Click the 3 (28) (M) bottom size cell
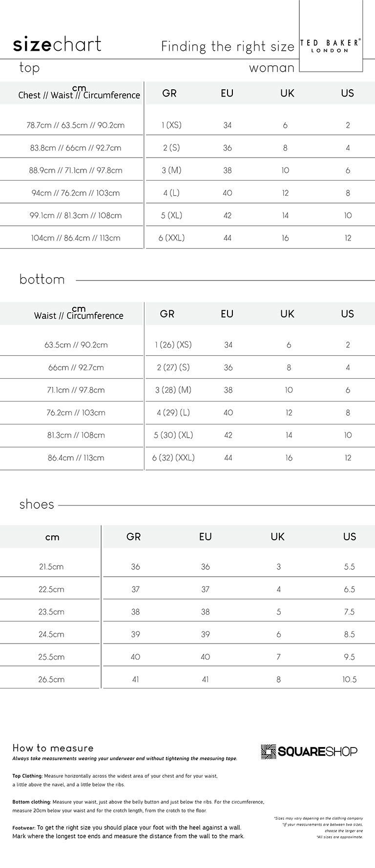The image size is (375, 868). coord(173,390)
